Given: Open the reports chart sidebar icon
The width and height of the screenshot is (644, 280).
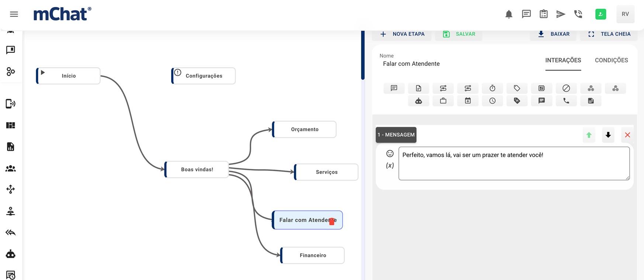Looking at the screenshot, I should 11,147.
